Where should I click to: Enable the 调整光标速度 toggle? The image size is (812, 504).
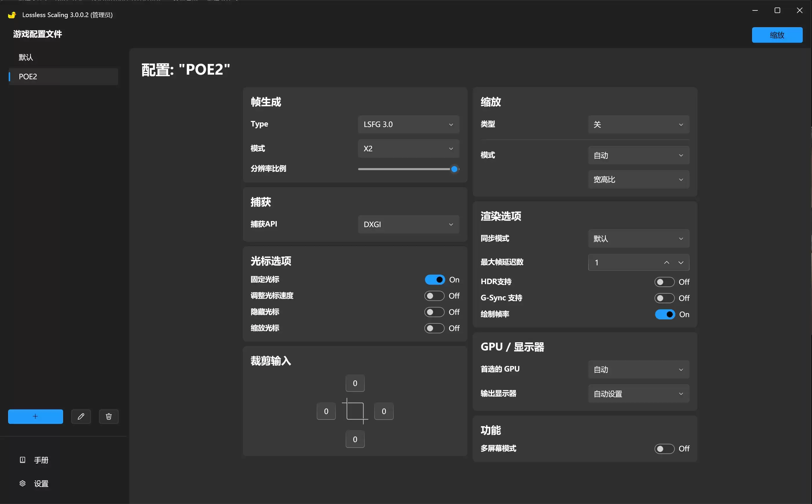click(435, 296)
